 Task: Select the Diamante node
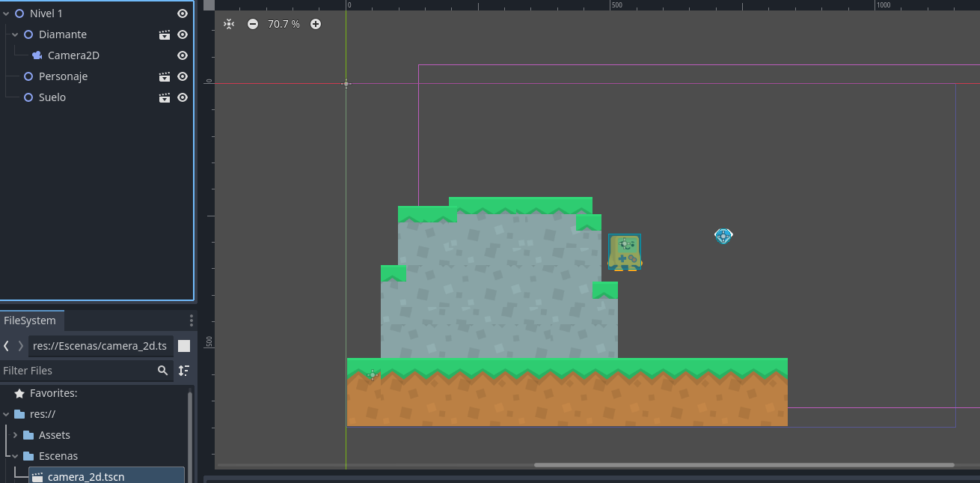coord(63,34)
